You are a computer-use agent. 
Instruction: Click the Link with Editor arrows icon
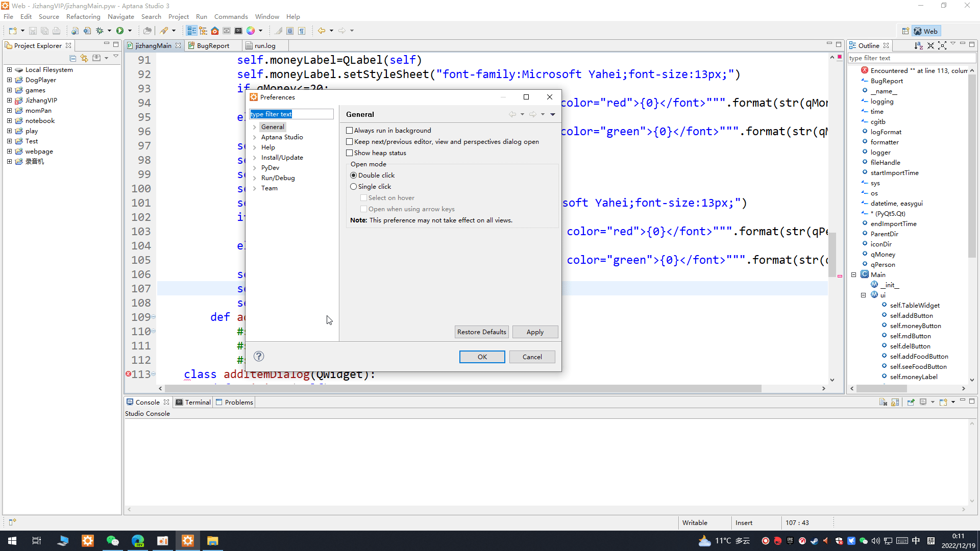pyautogui.click(x=84, y=58)
